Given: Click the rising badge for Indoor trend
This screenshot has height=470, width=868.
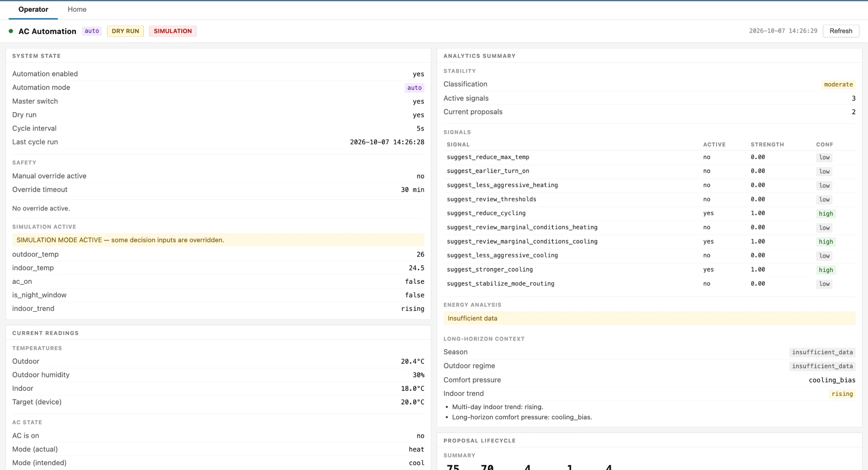Looking at the screenshot, I should point(842,394).
